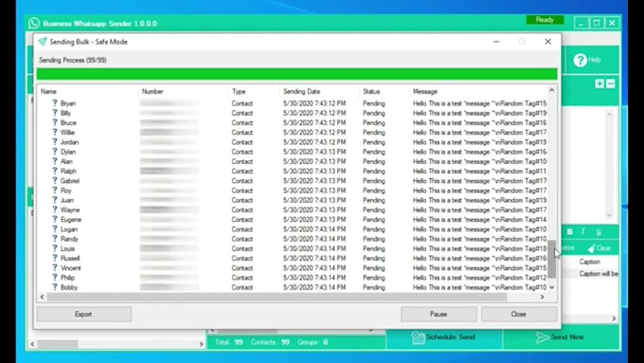Toggle italic formatting in main window
644x363 pixels.
(x=582, y=232)
